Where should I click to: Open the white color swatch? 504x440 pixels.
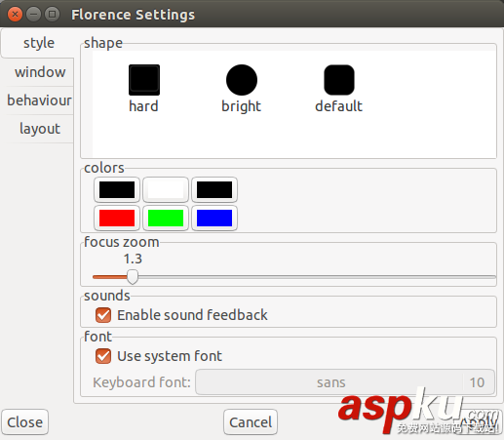tap(166, 189)
